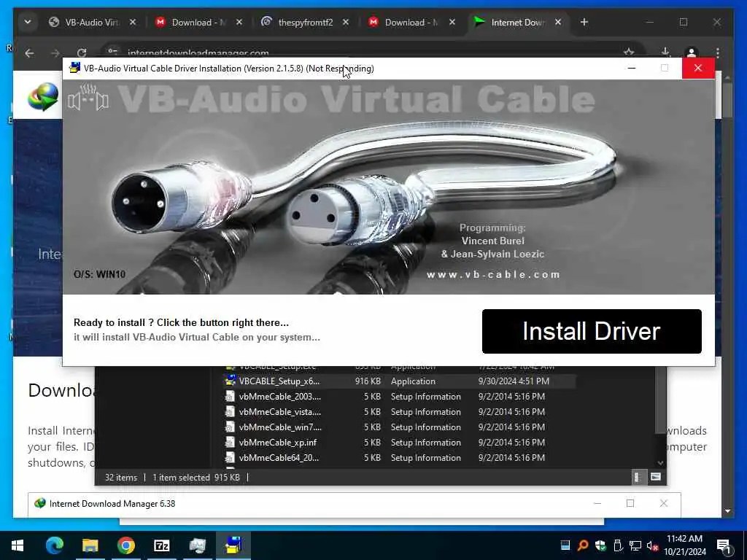Open 7-Zip from the taskbar
This screenshot has width=747, height=560.
pyautogui.click(x=161, y=545)
